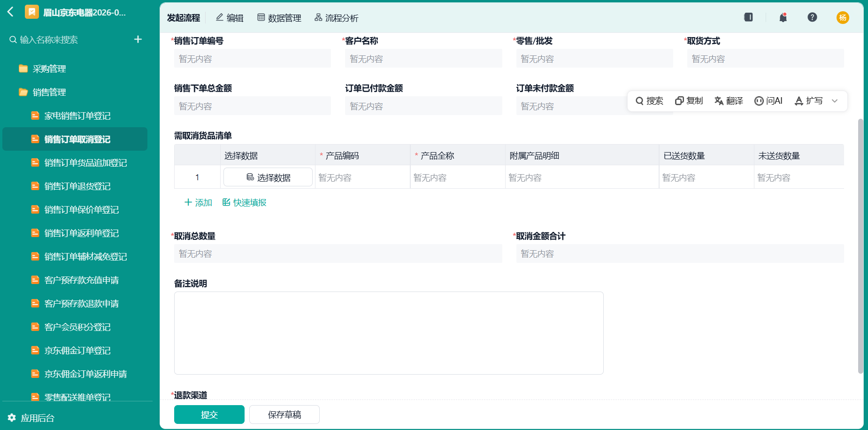The height and width of the screenshot is (430, 868).
Task: Click the 保存草稿 button
Action: point(284,415)
